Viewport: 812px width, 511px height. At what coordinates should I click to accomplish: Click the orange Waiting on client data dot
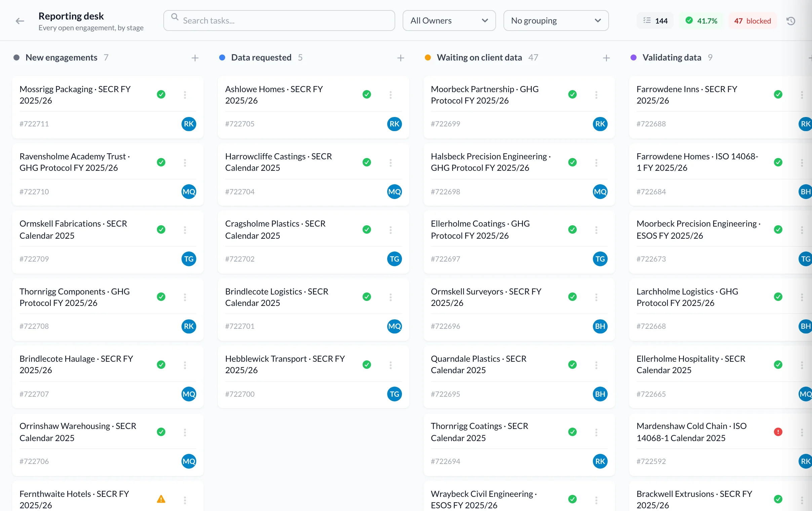pyautogui.click(x=428, y=58)
